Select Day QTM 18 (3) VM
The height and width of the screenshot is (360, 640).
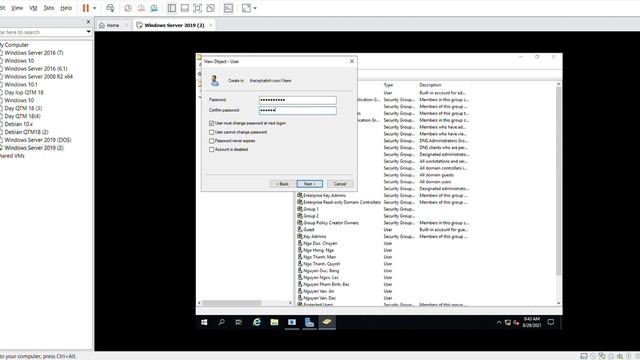click(x=23, y=108)
